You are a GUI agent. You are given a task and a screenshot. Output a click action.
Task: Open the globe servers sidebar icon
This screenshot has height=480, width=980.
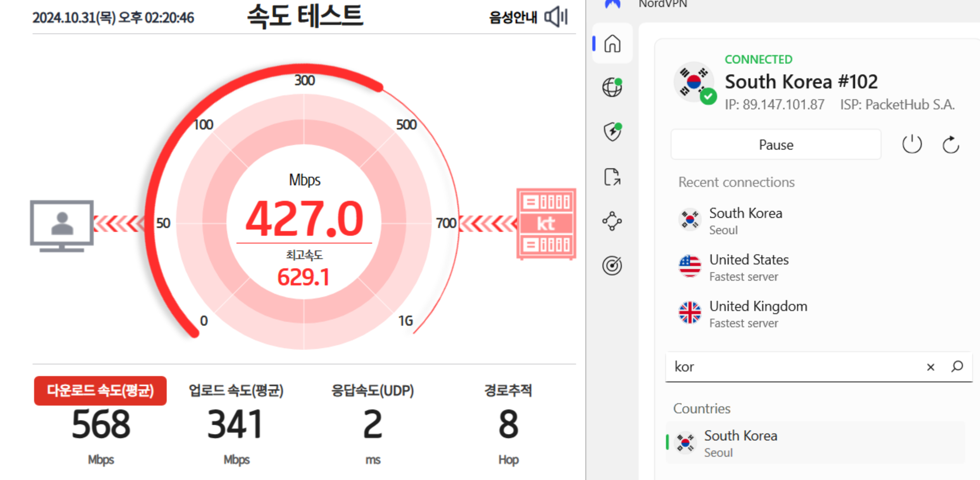point(612,87)
